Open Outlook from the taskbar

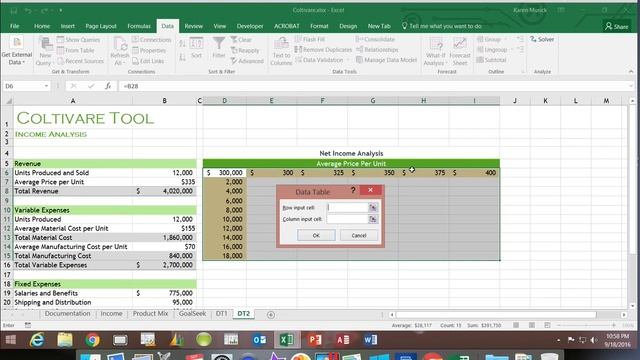pos(259,340)
